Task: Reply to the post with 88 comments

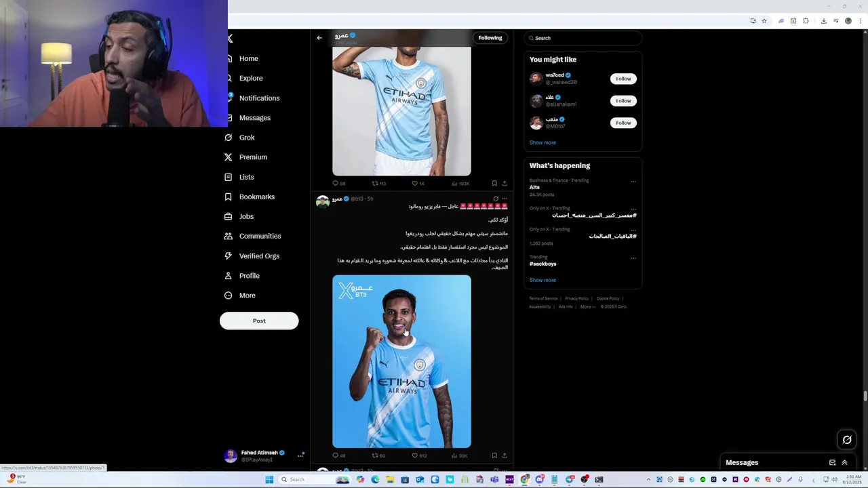Action: tap(339, 184)
